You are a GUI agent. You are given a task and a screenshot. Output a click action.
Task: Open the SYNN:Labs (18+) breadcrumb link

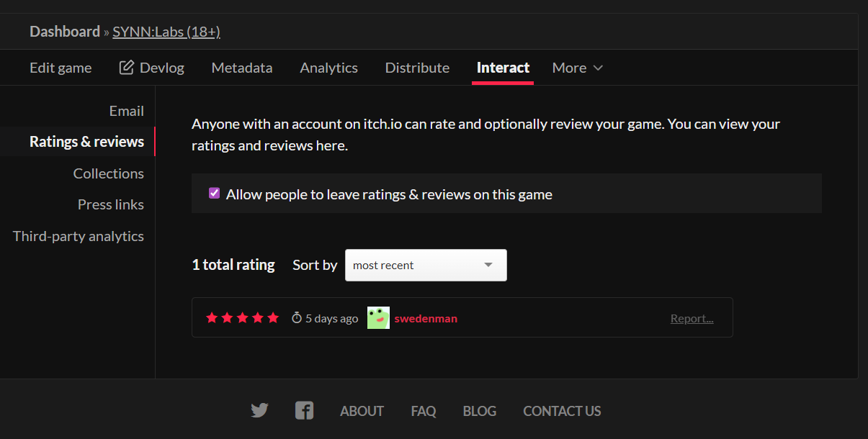(166, 32)
